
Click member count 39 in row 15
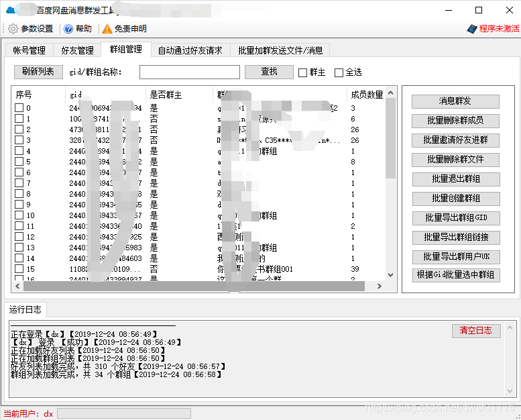tap(355, 268)
